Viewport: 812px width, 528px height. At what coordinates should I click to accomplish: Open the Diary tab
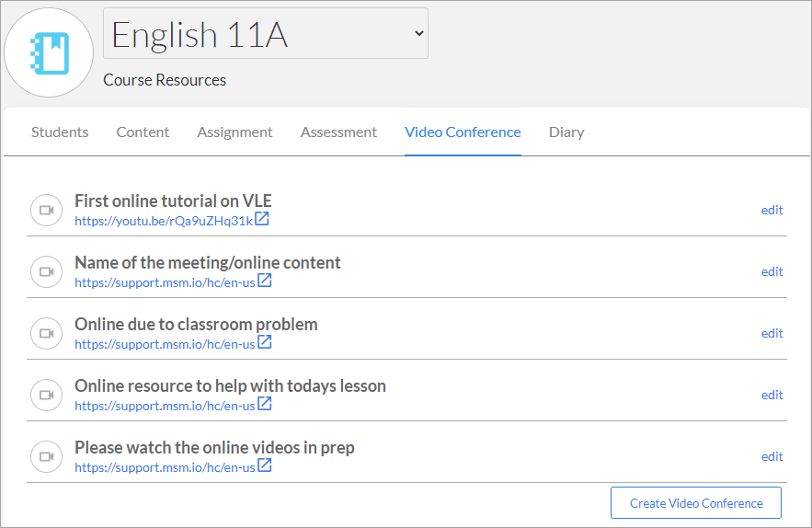566,132
